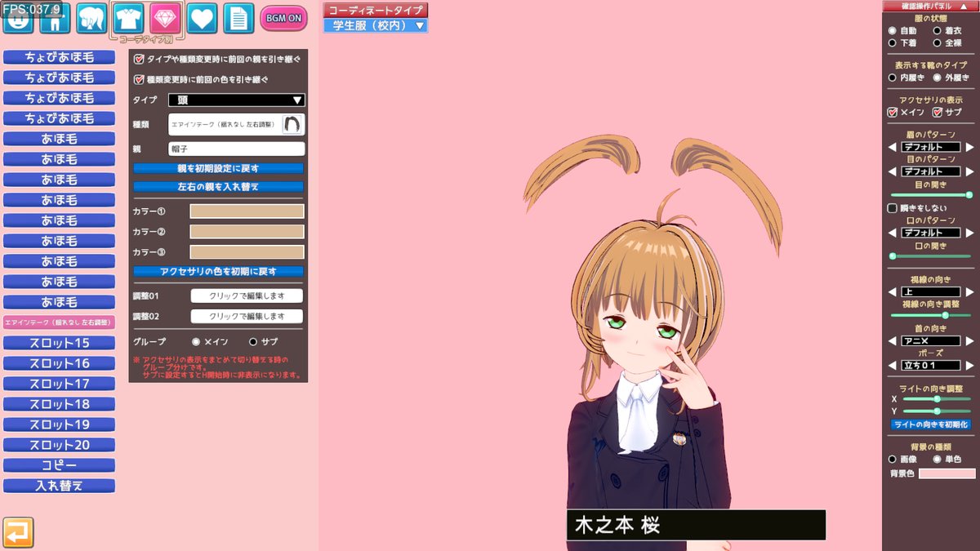Next mouth pattern (口のパターン) arrow

[968, 233]
